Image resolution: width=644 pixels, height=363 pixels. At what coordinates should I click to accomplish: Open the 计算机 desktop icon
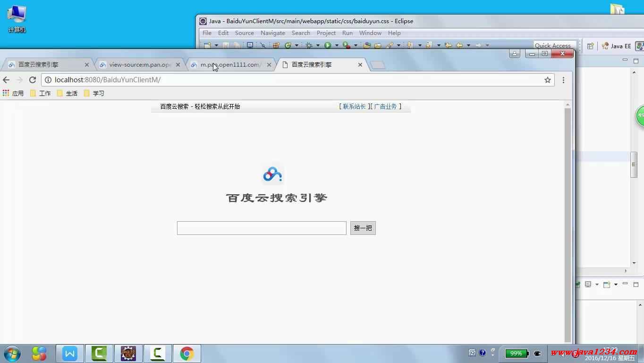coord(17,19)
